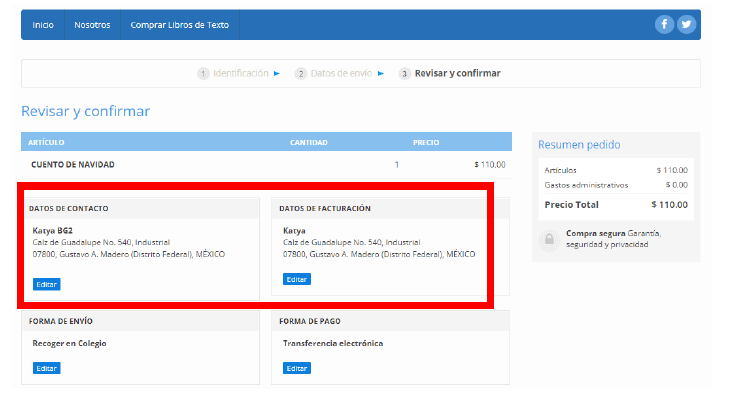Click the contact name Katya BG2

point(53,231)
